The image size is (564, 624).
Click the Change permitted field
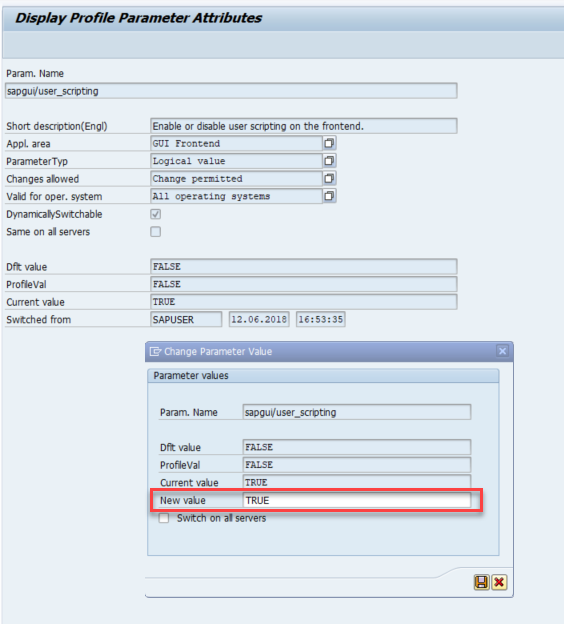[x=236, y=178]
